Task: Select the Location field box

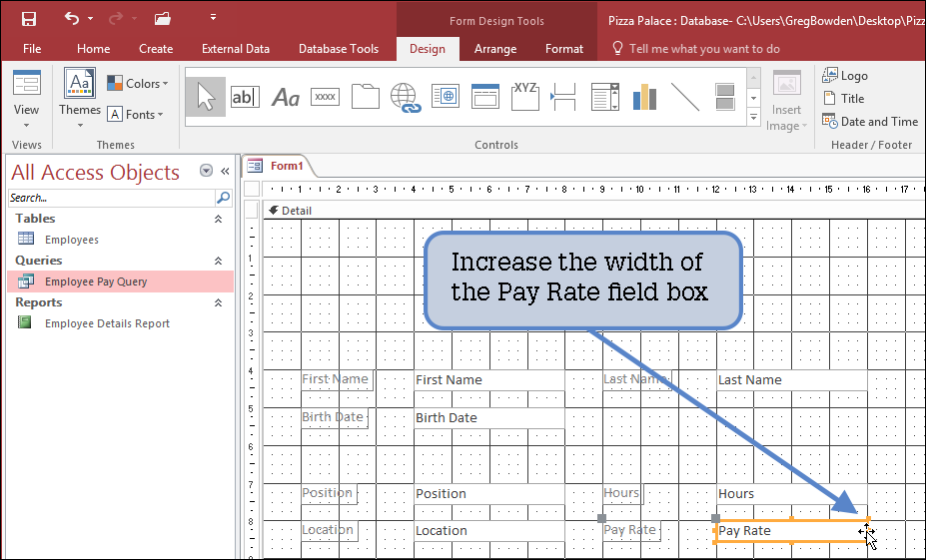Action: pos(489,531)
